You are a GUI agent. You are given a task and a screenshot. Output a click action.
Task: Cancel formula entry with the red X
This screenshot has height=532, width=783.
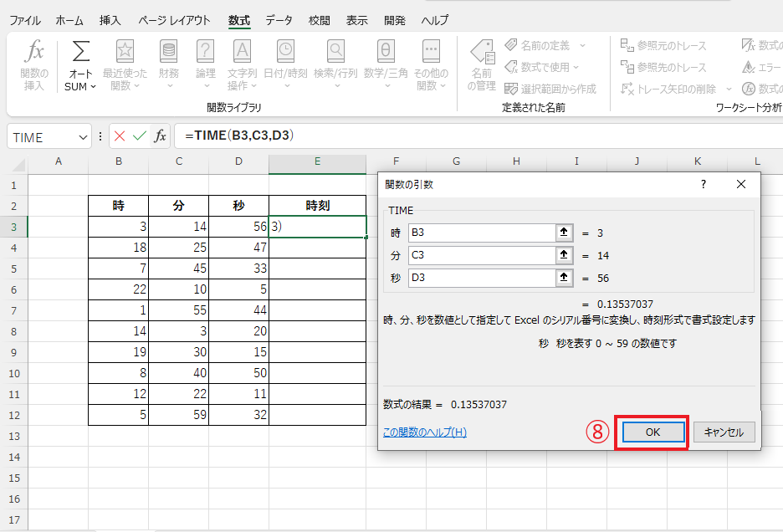click(x=120, y=136)
